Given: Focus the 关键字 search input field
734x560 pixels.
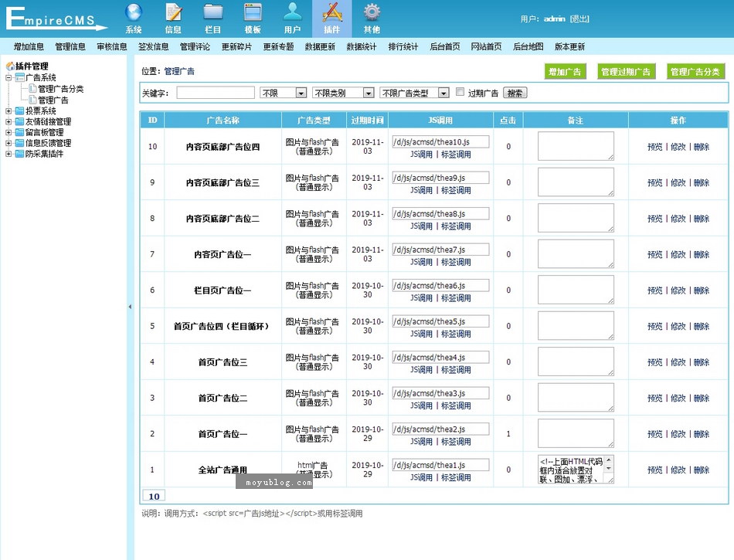Looking at the screenshot, I should point(216,93).
